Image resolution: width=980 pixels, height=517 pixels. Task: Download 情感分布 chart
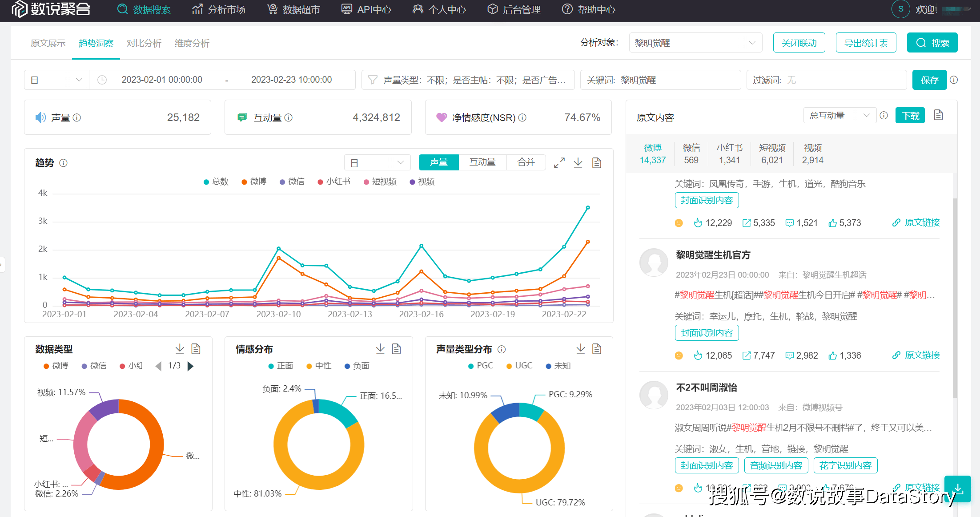[x=380, y=349]
